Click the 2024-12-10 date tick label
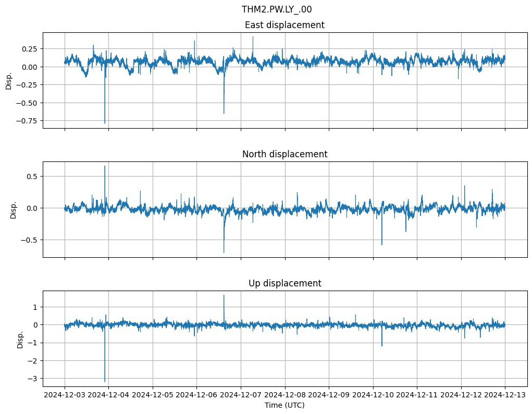532x414 pixels. [373, 395]
